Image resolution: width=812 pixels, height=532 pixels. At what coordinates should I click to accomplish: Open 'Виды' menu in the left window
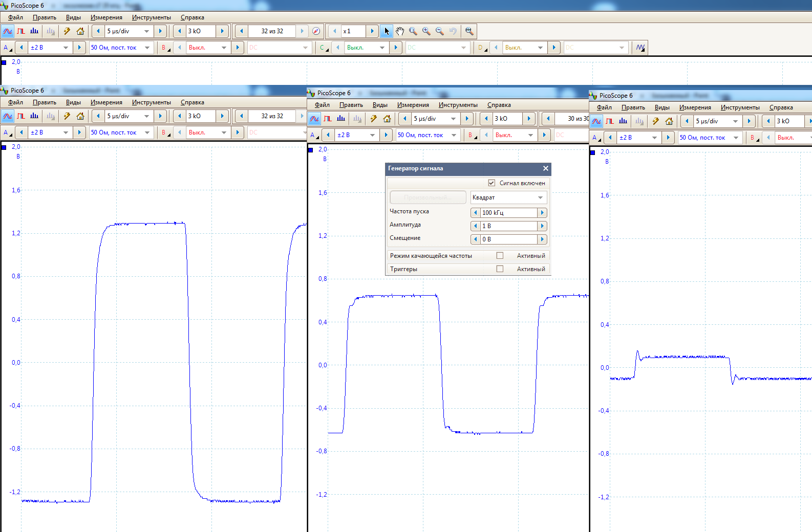click(73, 102)
